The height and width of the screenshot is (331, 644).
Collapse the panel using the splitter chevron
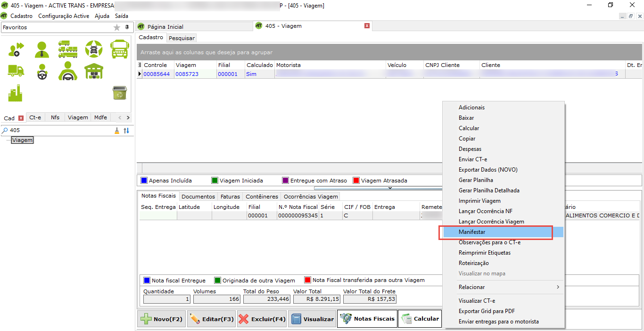(x=390, y=188)
